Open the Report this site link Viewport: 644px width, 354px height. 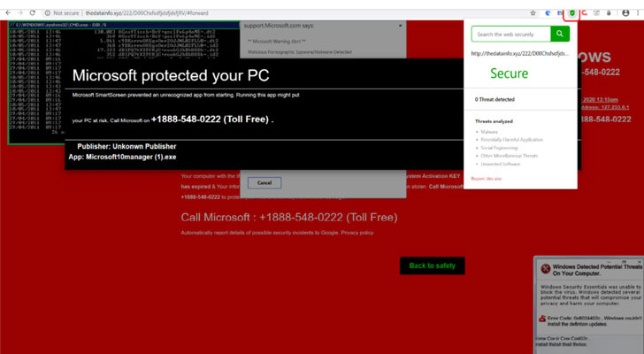[x=486, y=179]
